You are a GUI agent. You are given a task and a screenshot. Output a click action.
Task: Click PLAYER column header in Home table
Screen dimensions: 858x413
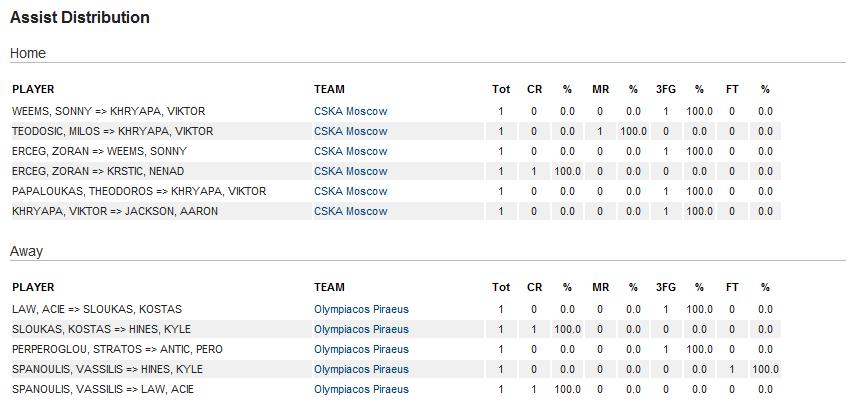33,89
